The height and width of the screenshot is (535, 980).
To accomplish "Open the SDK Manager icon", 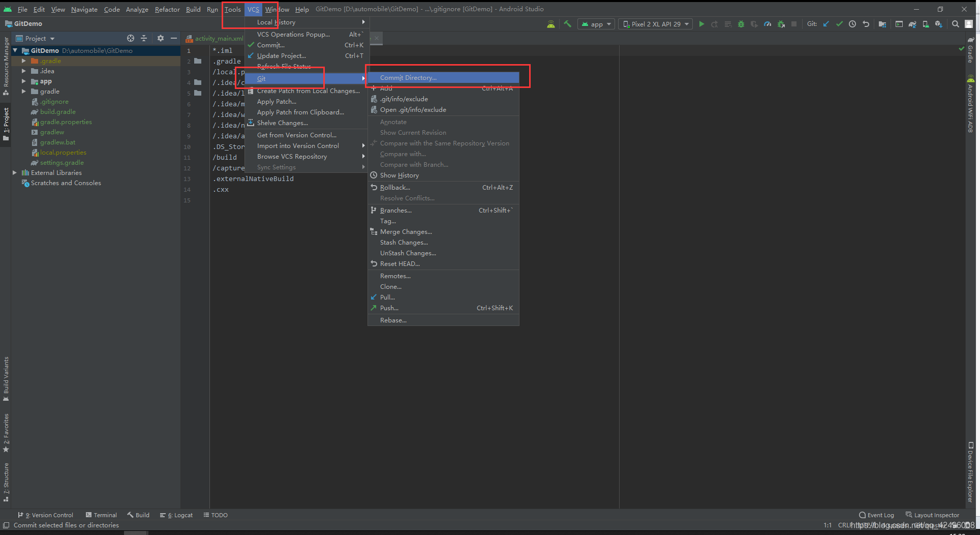I will (x=939, y=24).
